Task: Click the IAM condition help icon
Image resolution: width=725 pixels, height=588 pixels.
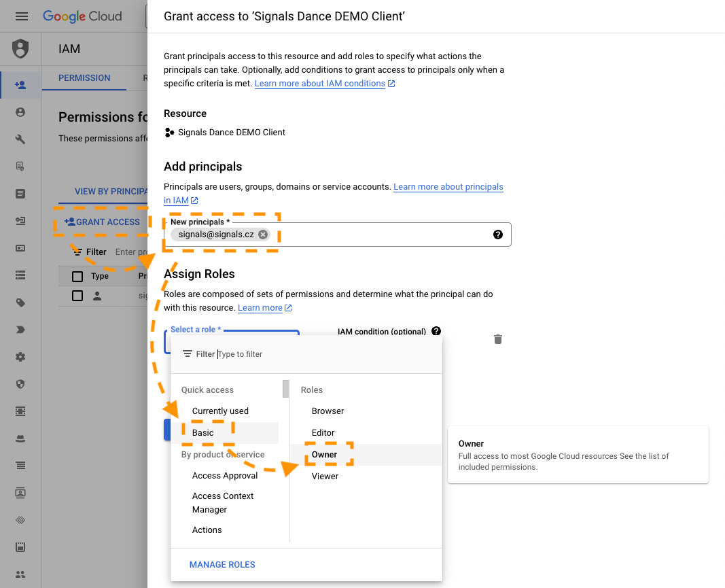Action: click(436, 331)
